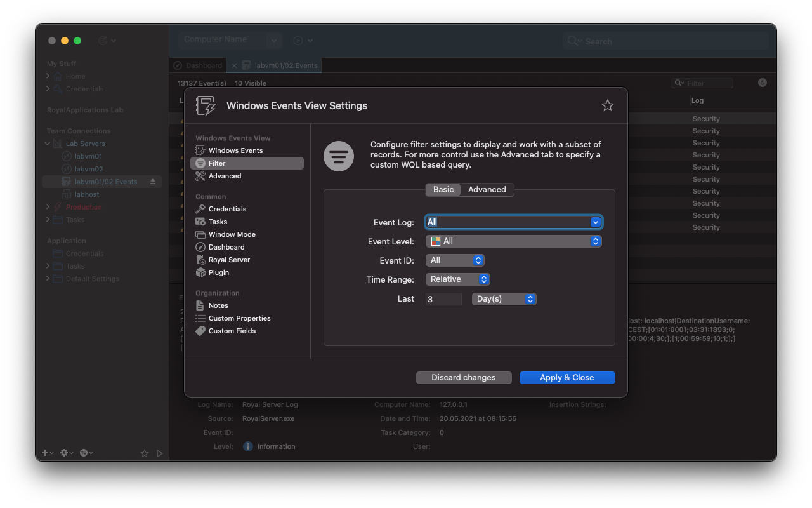Click the Last days value field showing 3
Screen dimensions: 812x508
pyautogui.click(x=443, y=298)
